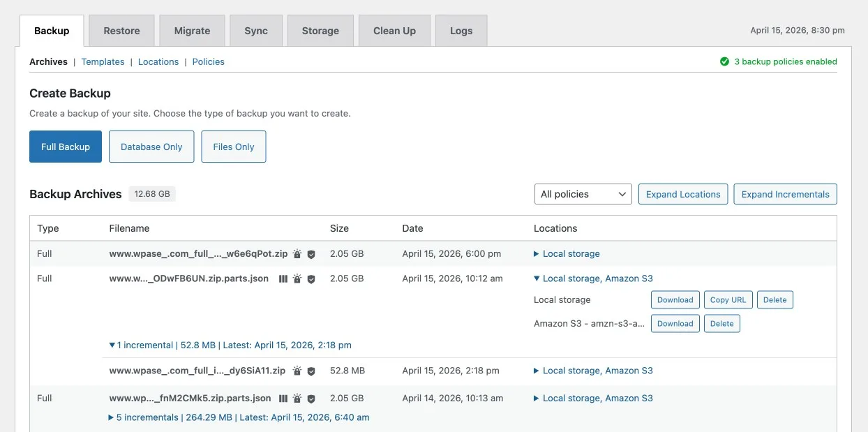The image size is (868, 432).
Task: Click the shield icon beside fnM2CMk5.zip.parts.json
Action: coord(311,399)
